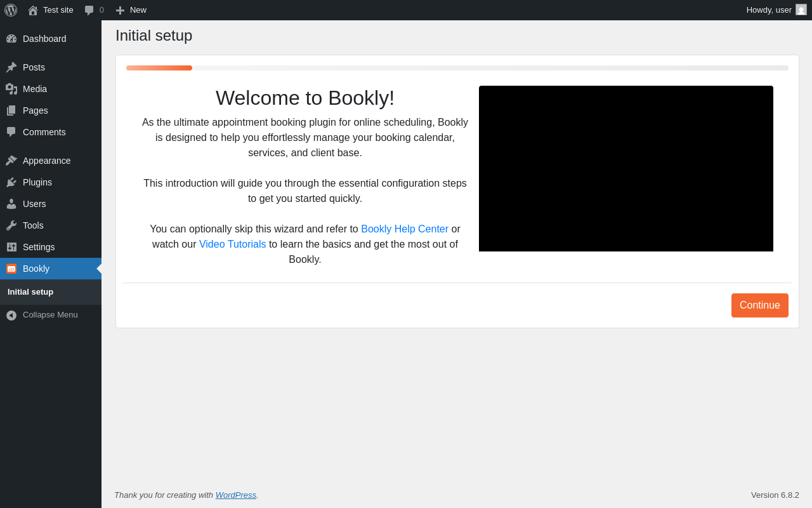Viewport: 812px width, 508px height.
Task: Open the Users menu label
Action: pyautogui.click(x=34, y=204)
